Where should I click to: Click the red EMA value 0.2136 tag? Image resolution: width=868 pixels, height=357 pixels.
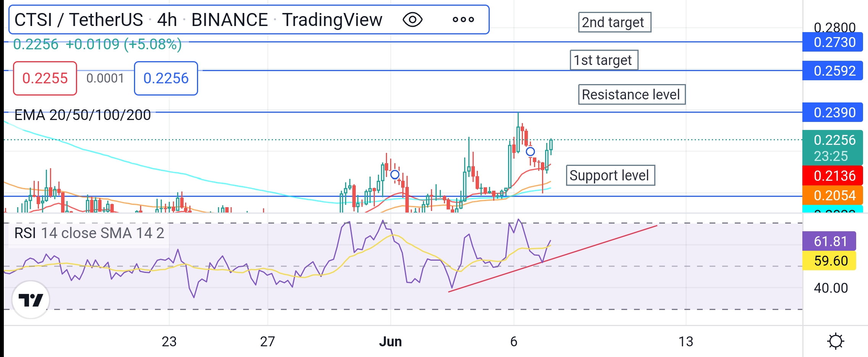(833, 176)
